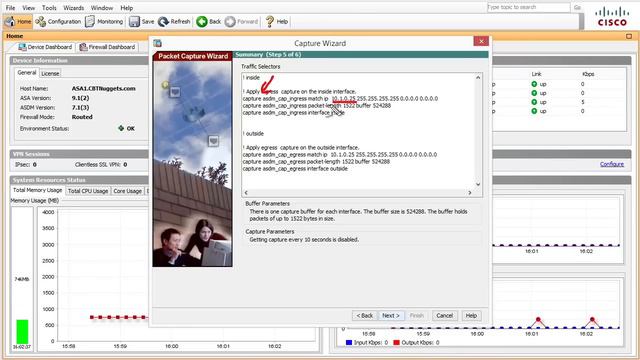The height and width of the screenshot is (360, 640).
Task: Switch to the Firewall Dashboard tab
Action: pyautogui.click(x=107, y=47)
